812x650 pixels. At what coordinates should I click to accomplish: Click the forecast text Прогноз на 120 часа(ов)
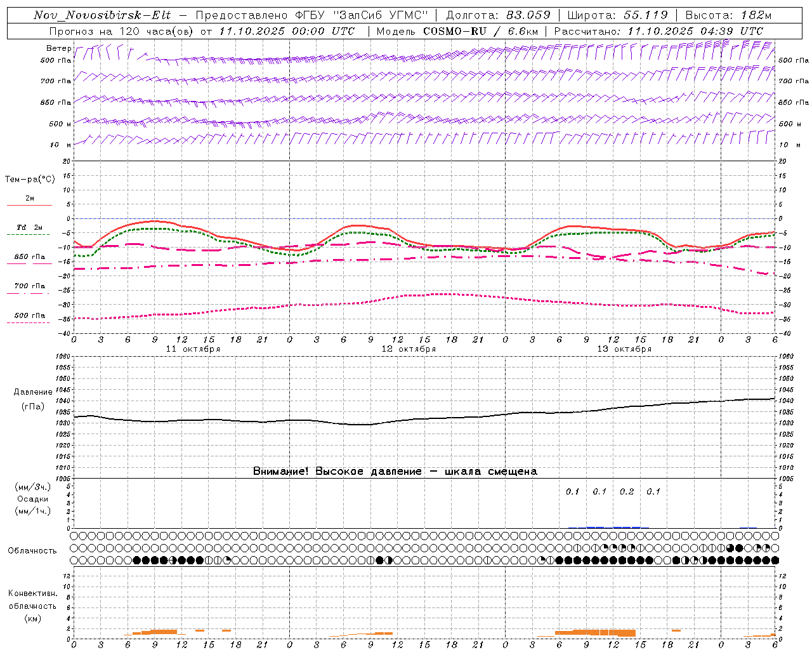(122, 31)
